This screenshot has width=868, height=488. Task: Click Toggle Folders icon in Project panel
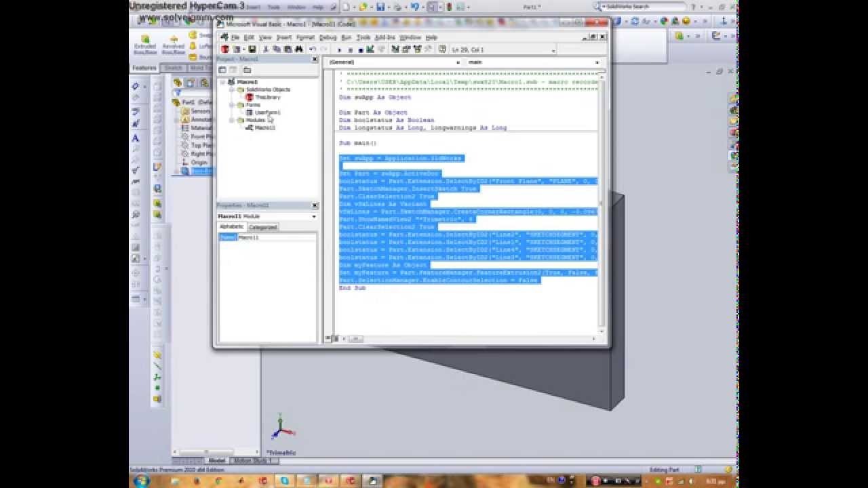247,70
